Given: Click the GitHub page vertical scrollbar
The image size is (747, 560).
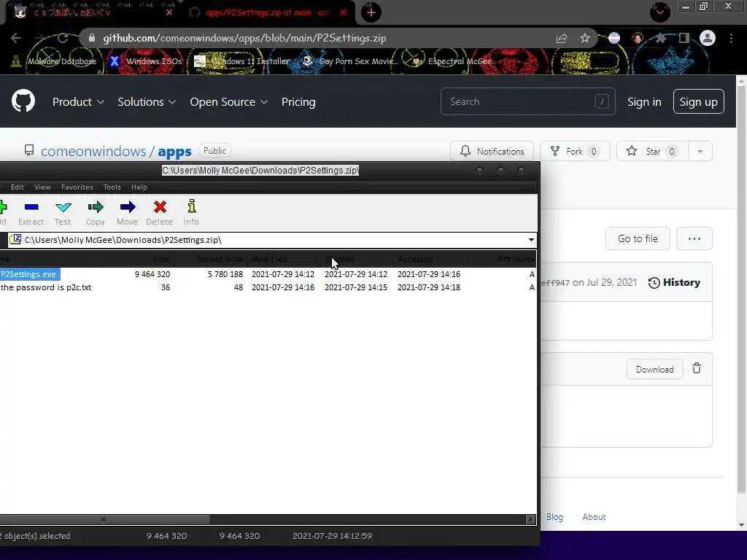Looking at the screenshot, I should [741, 290].
